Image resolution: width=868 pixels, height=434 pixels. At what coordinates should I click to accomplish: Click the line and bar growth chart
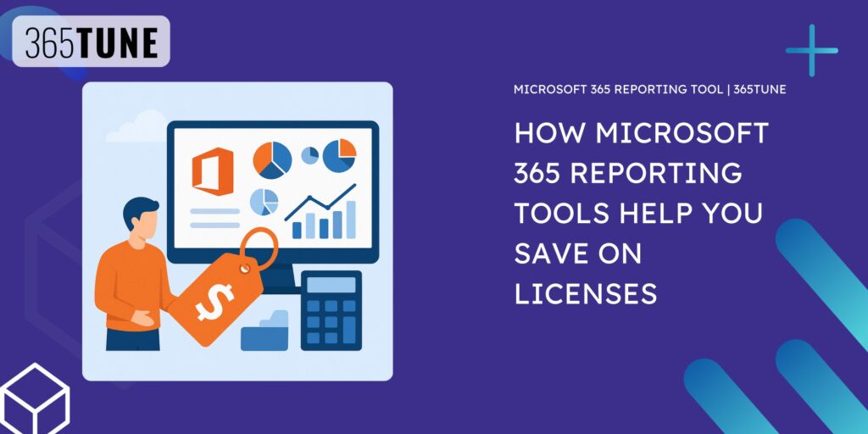pos(320,211)
